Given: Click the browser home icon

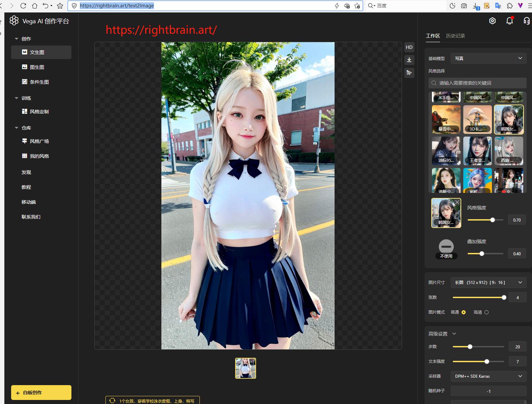Looking at the screenshot, I should pyautogui.click(x=35, y=6).
